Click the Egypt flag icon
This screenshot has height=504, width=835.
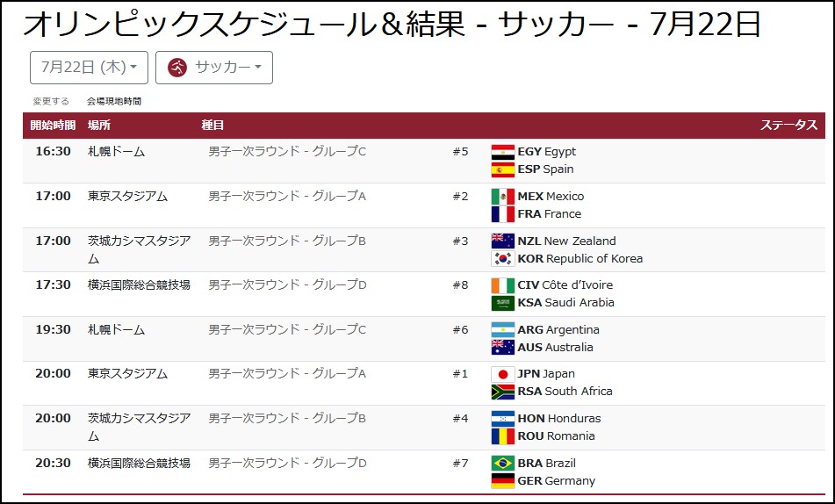click(503, 152)
